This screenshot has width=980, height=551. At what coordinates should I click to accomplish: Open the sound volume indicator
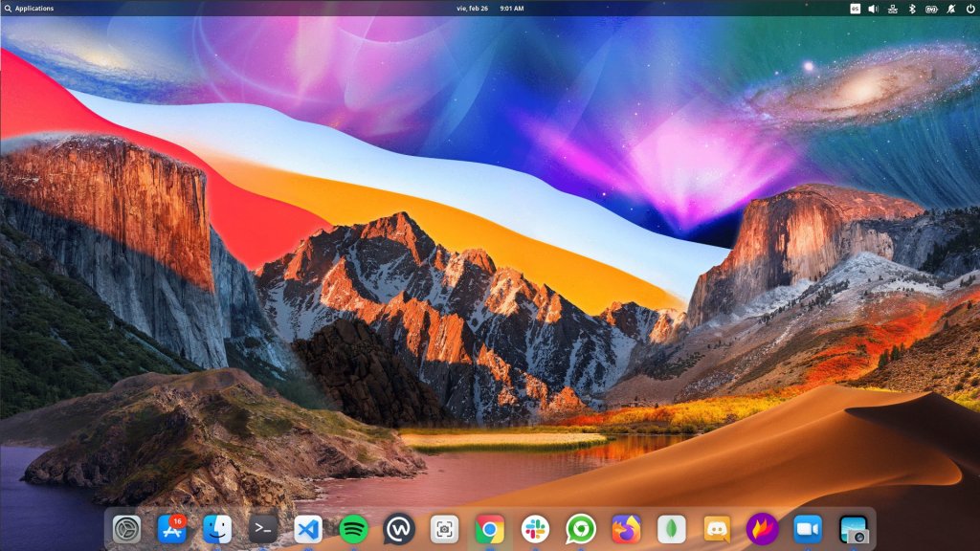(x=874, y=8)
